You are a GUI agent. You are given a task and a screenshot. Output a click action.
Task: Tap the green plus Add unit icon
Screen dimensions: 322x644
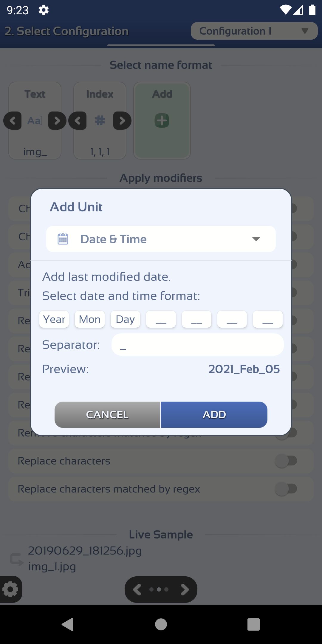[x=162, y=120]
